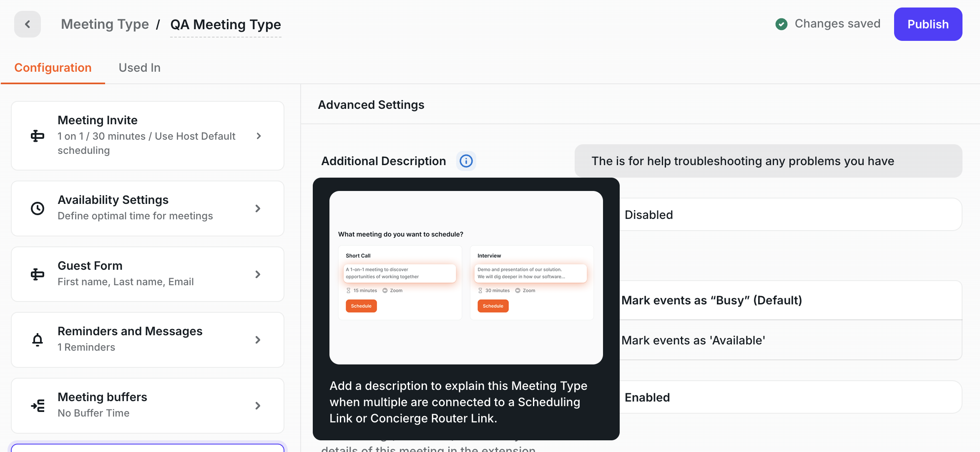980x452 pixels.
Task: Click the Meeting Invite signpost icon
Action: point(38,136)
